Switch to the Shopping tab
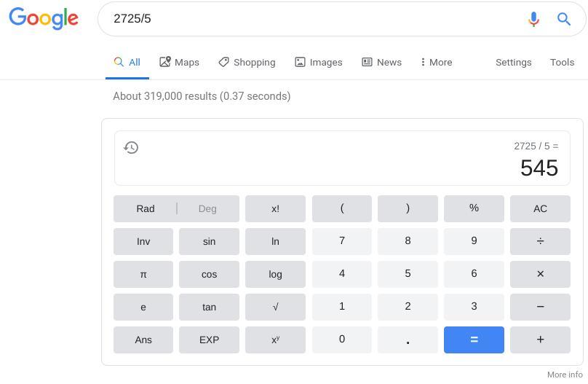Viewport: 588px width, 384px height. pyautogui.click(x=247, y=63)
